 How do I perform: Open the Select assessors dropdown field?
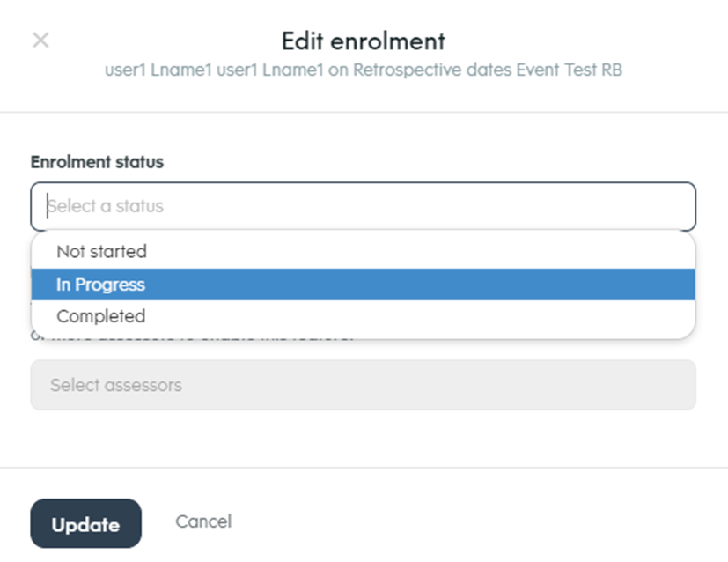(x=363, y=385)
